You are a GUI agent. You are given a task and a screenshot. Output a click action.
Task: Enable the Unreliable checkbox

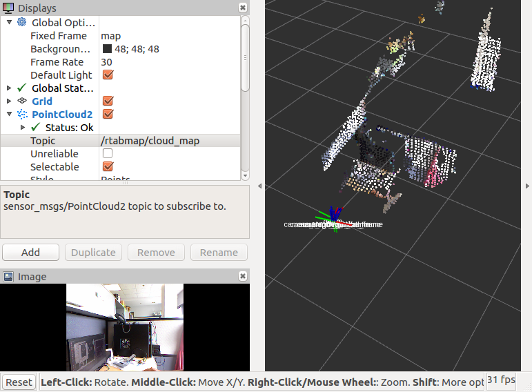[x=108, y=153]
